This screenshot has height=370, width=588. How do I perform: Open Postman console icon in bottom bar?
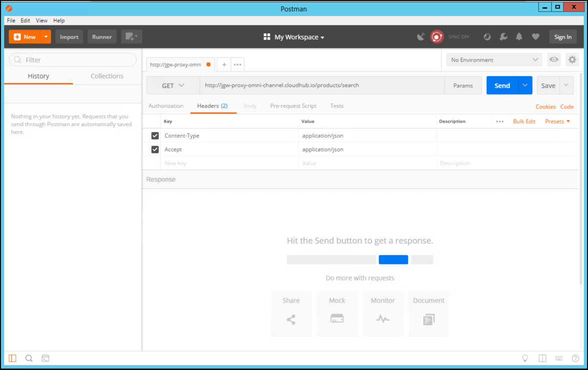pyautogui.click(x=45, y=358)
